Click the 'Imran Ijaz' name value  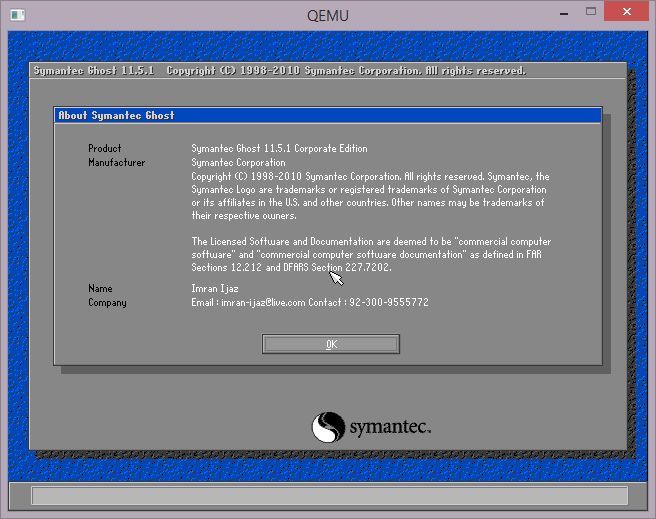(216, 289)
